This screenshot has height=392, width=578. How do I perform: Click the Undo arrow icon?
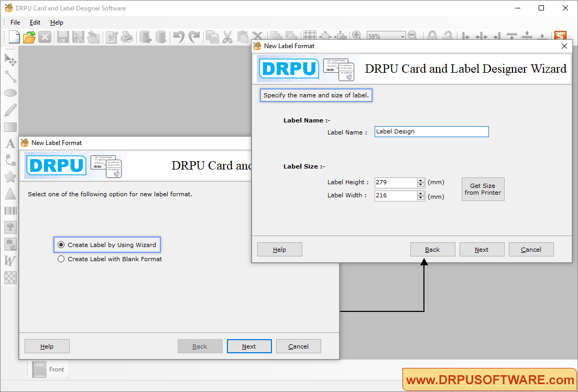(x=179, y=37)
